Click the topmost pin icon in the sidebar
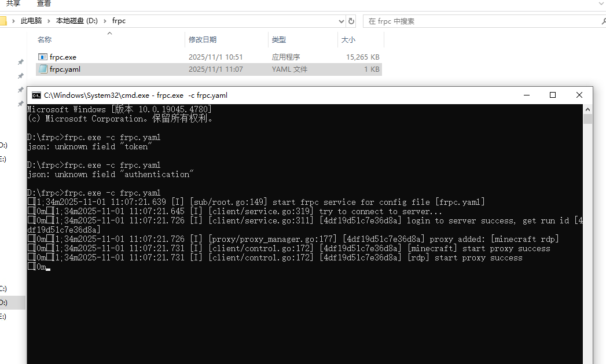The width and height of the screenshot is (606, 364). coord(20,62)
